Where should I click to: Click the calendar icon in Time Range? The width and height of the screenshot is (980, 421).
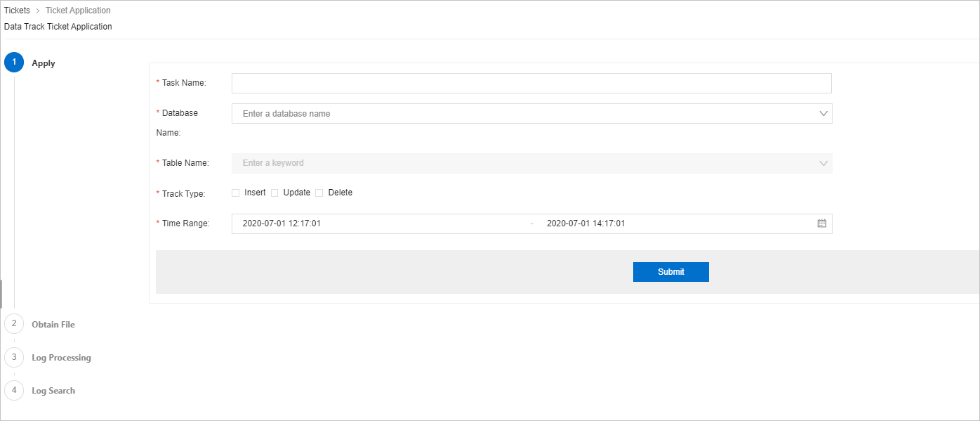coord(822,224)
